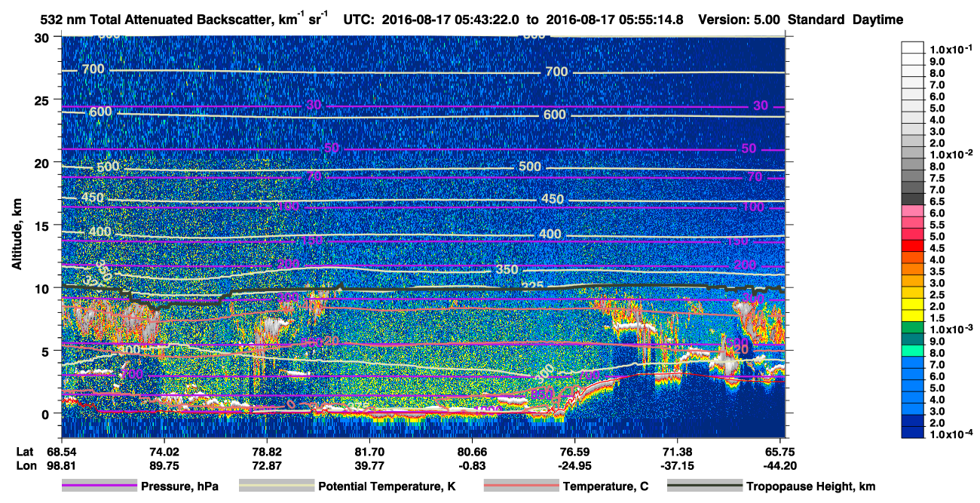Click the altitude axis tick label 15
980x503 pixels.
(x=44, y=225)
